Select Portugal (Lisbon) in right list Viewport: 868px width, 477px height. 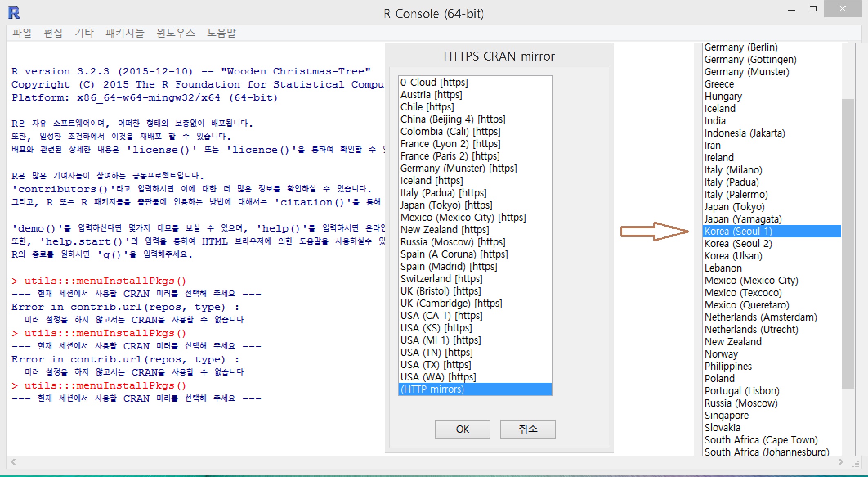pos(772,391)
